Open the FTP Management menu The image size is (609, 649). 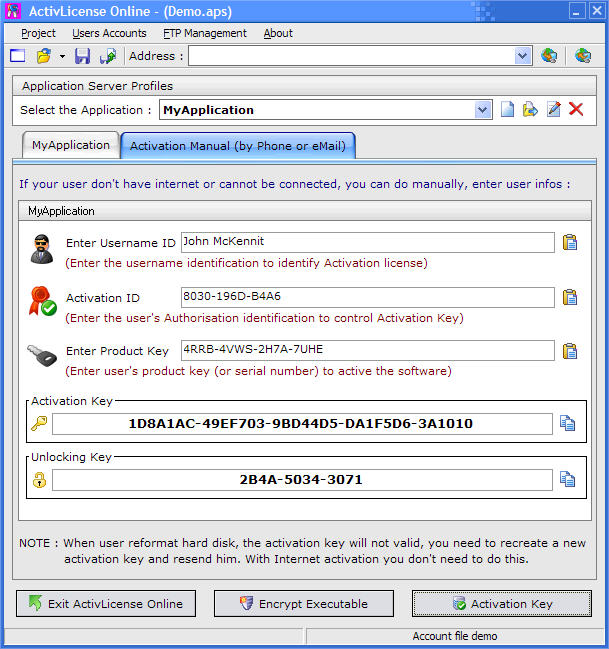point(205,33)
